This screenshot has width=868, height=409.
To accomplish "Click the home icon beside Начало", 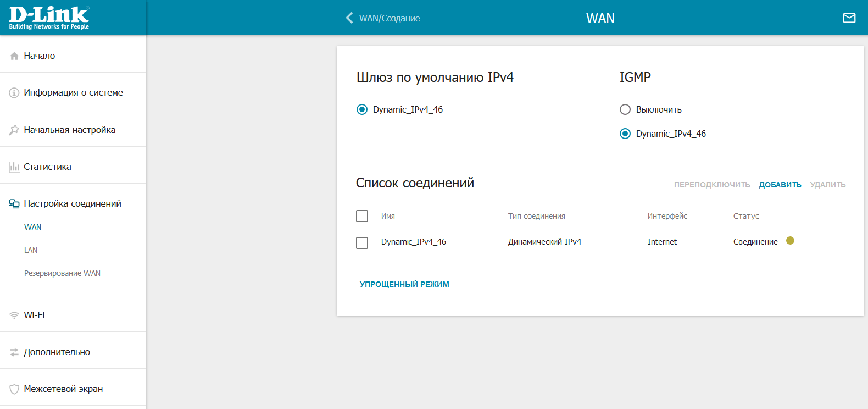I will point(14,56).
